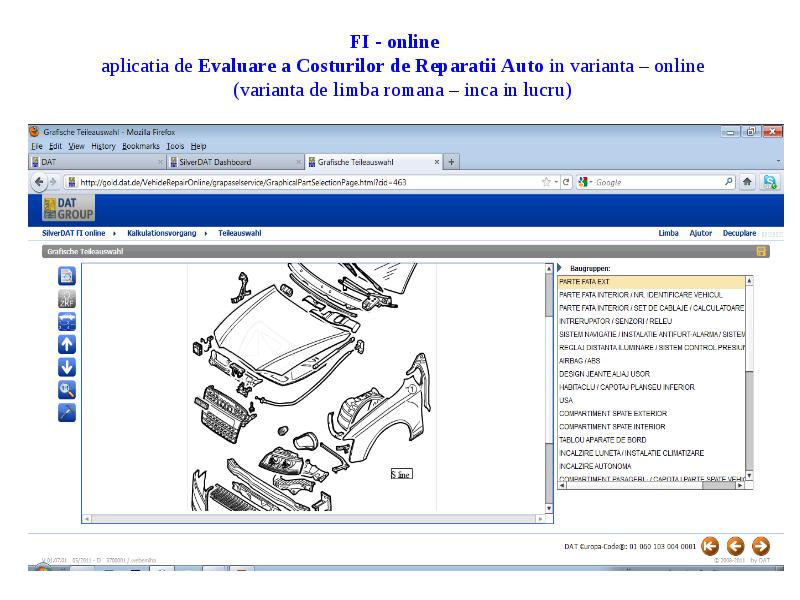Image resolution: width=800 pixels, height=600 pixels.
Task: Click the bookmark star in address bar
Action: (546, 182)
